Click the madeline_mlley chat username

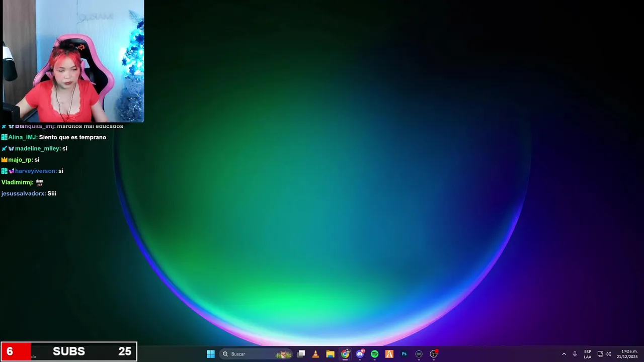tap(38, 148)
